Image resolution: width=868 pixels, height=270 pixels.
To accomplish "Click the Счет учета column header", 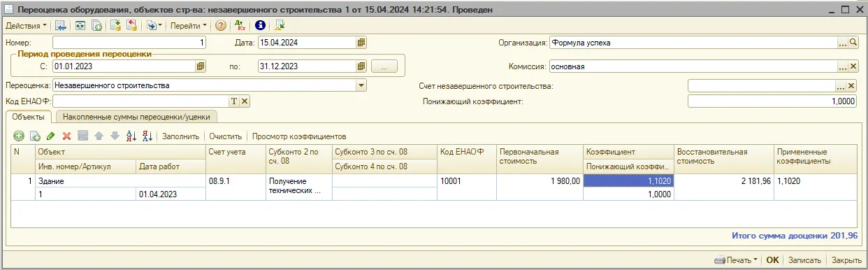I will coord(236,159).
